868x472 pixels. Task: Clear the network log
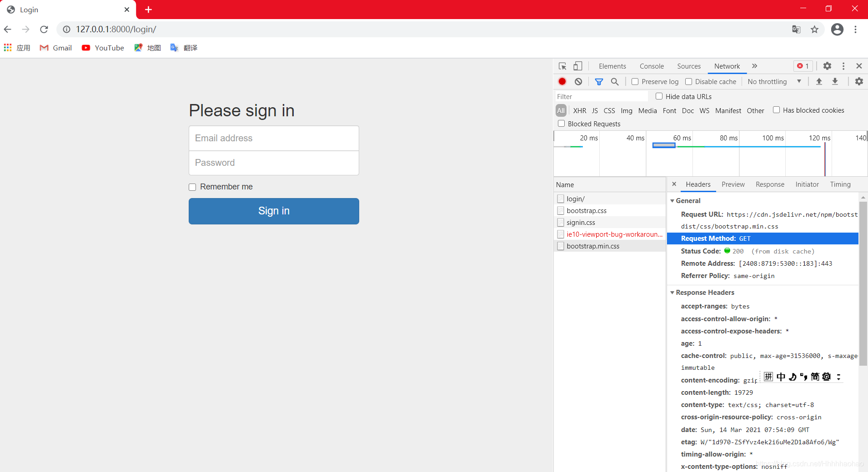578,82
